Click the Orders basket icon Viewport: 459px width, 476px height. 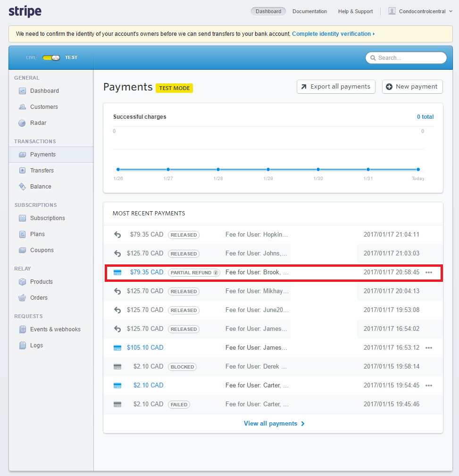(x=22, y=298)
